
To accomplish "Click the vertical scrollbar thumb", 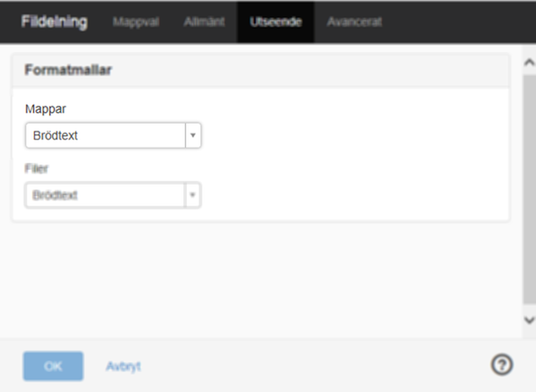I will (529, 190).
